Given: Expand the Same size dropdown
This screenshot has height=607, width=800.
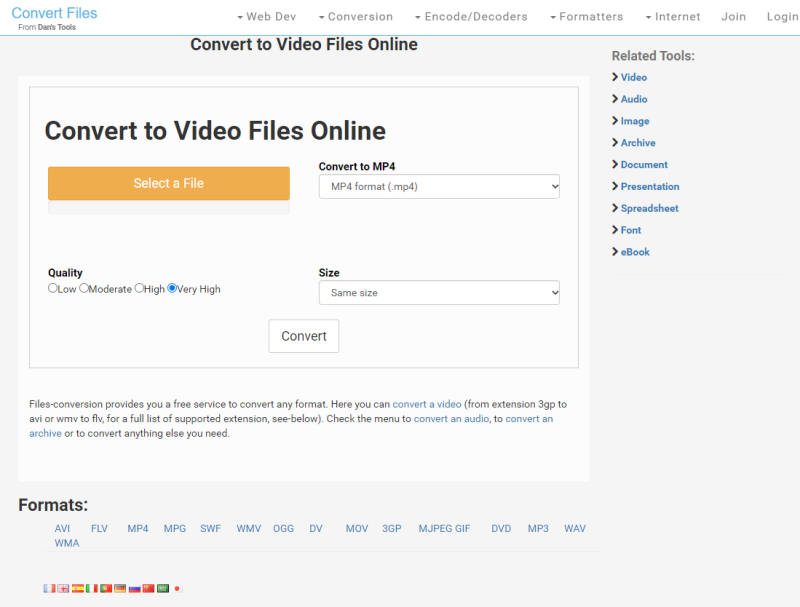Looking at the screenshot, I should (x=439, y=293).
